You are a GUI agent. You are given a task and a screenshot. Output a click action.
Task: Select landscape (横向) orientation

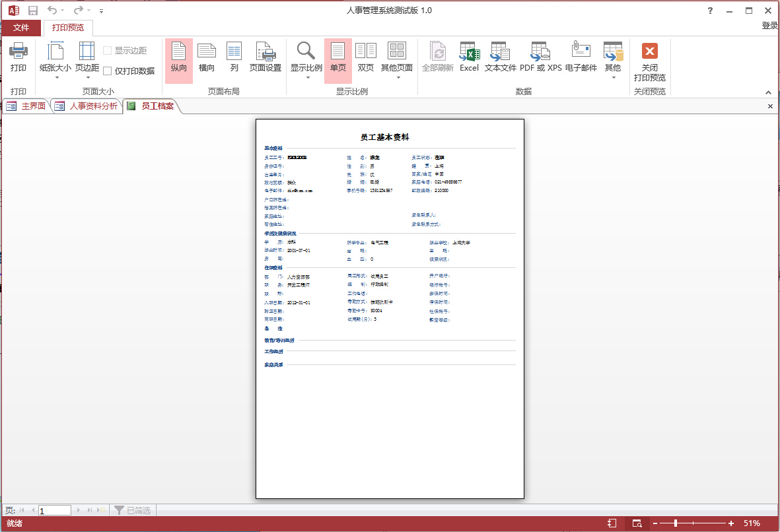coord(207,57)
